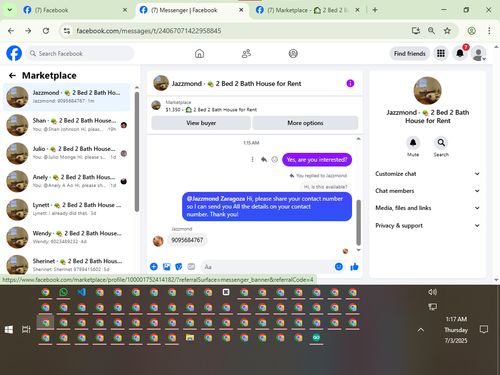Open conversation information purple icon
This screenshot has height=375, width=500.
tap(350, 83)
